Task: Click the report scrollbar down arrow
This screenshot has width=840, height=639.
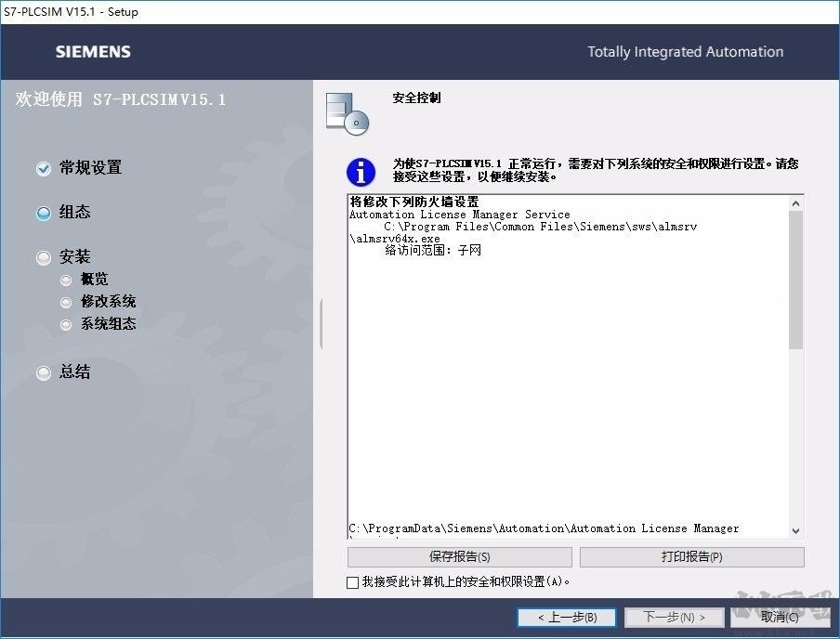Action: pos(795,531)
